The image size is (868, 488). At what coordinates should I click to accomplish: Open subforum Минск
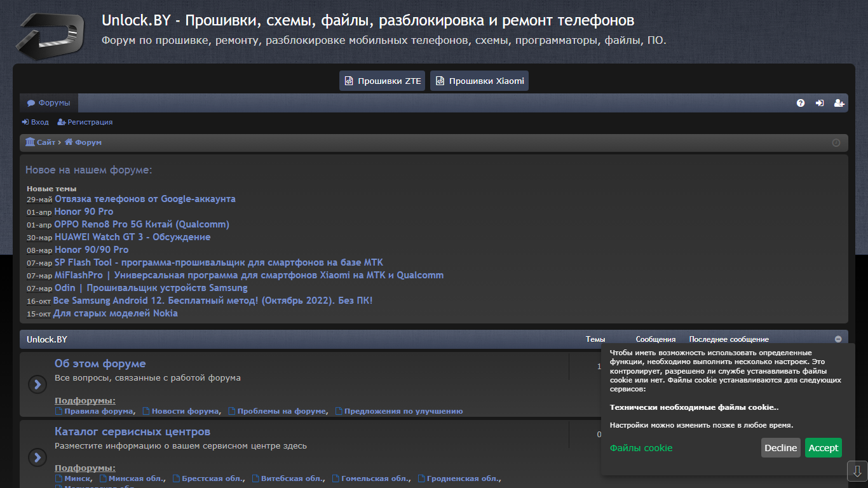tap(72, 478)
